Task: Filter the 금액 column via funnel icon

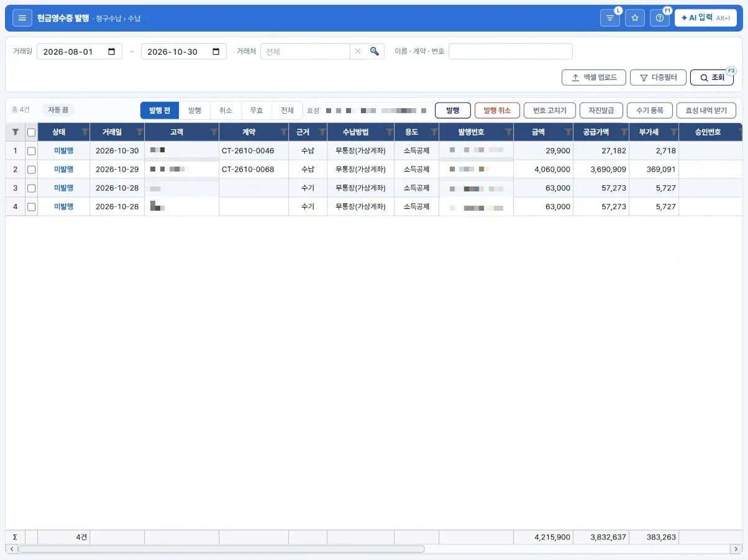Action: point(568,132)
